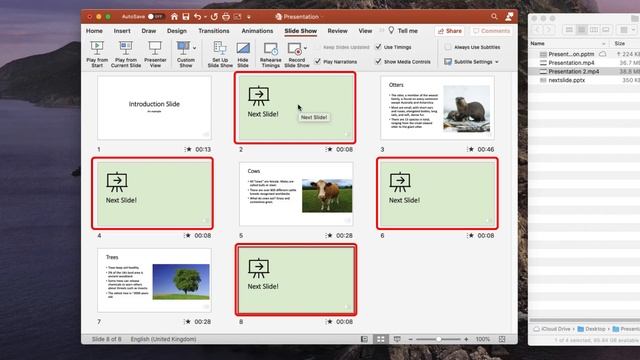The height and width of the screenshot is (360, 640).
Task: Select the Trees slide thumbnail
Action: point(154,280)
